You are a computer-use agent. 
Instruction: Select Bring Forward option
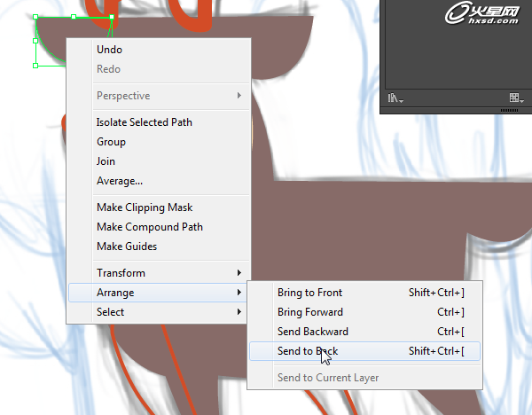click(x=364, y=312)
